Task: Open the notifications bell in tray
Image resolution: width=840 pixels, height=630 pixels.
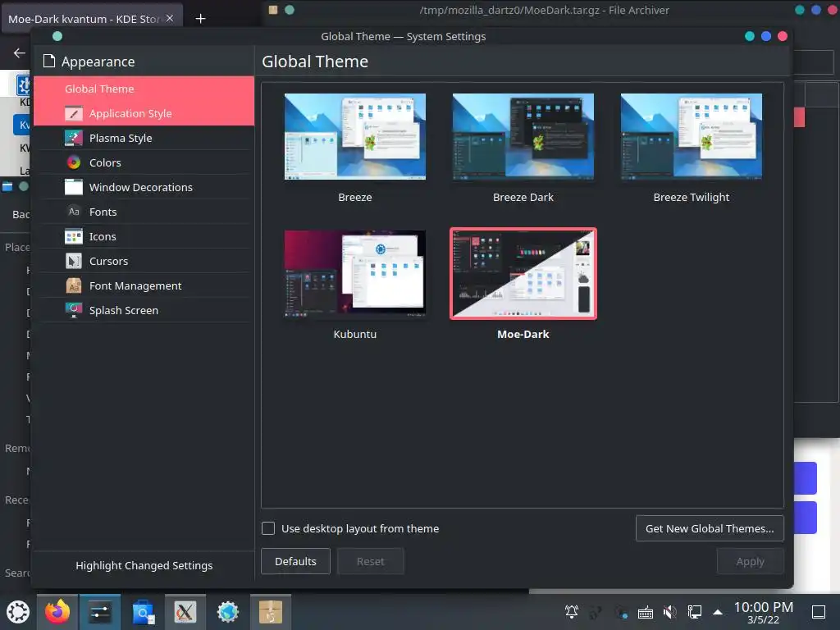Action: coord(572,612)
